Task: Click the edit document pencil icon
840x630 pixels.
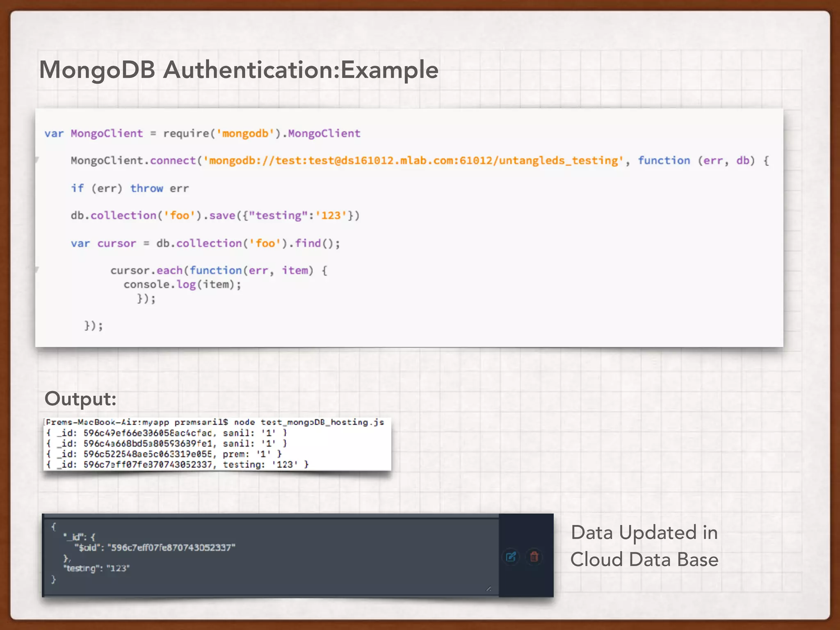Action: [511, 557]
